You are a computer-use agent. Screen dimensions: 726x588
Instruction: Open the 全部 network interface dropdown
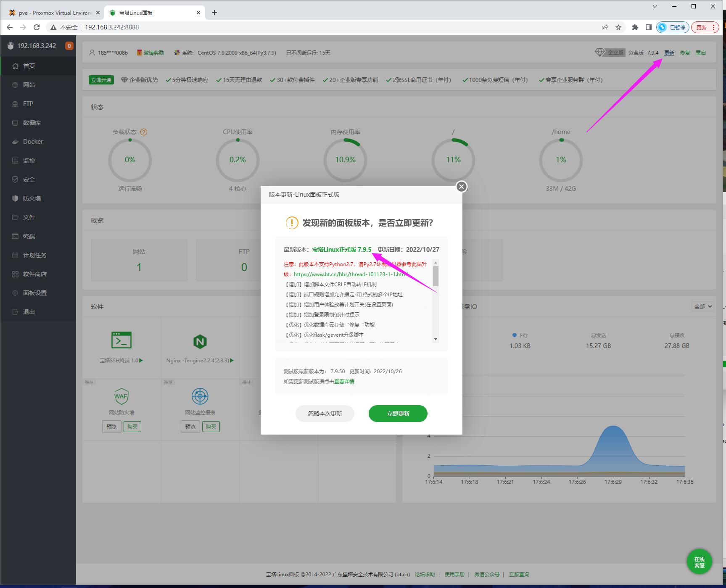(703, 306)
